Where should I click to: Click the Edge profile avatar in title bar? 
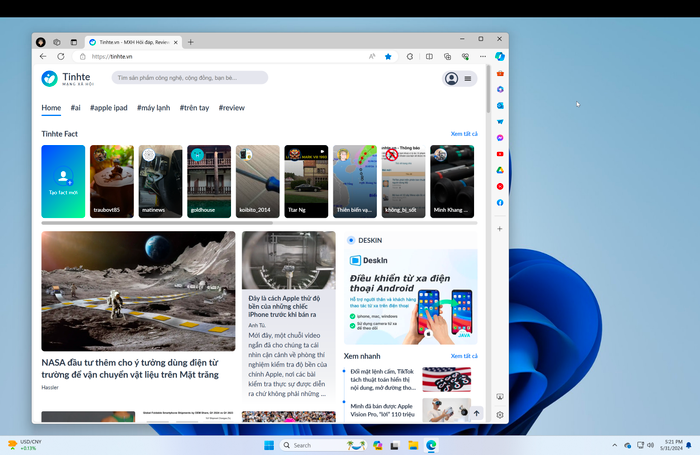(x=41, y=42)
